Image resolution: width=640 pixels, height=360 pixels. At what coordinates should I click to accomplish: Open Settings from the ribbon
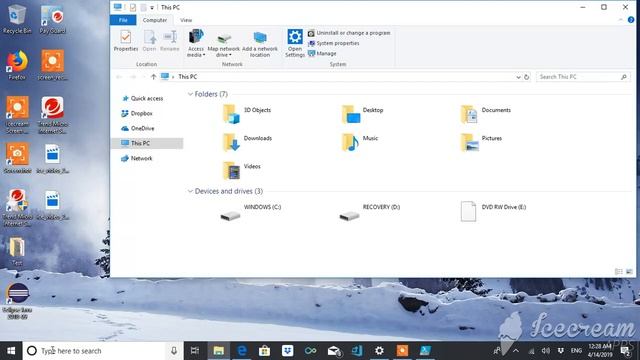(295, 43)
